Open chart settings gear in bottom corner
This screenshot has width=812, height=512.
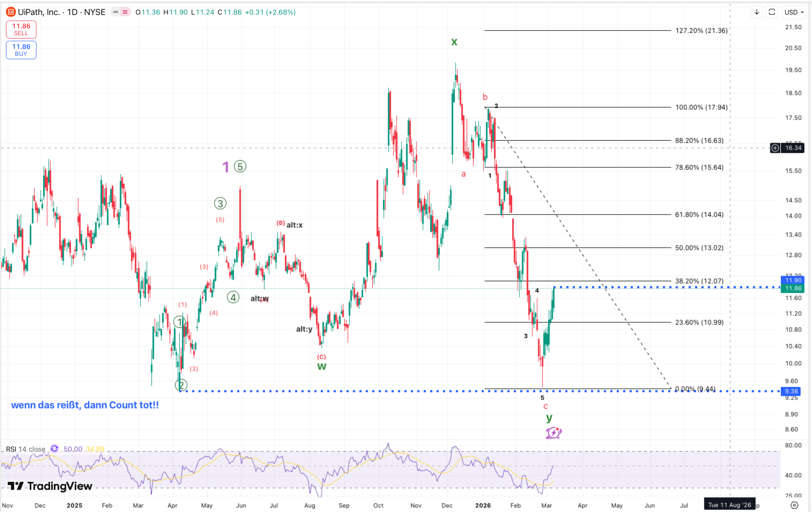[x=794, y=505]
